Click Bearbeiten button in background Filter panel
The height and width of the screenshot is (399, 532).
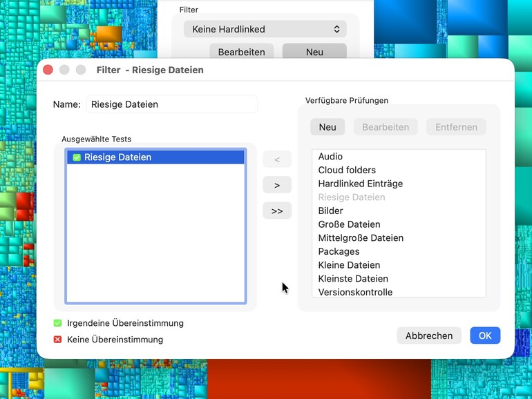coord(242,52)
